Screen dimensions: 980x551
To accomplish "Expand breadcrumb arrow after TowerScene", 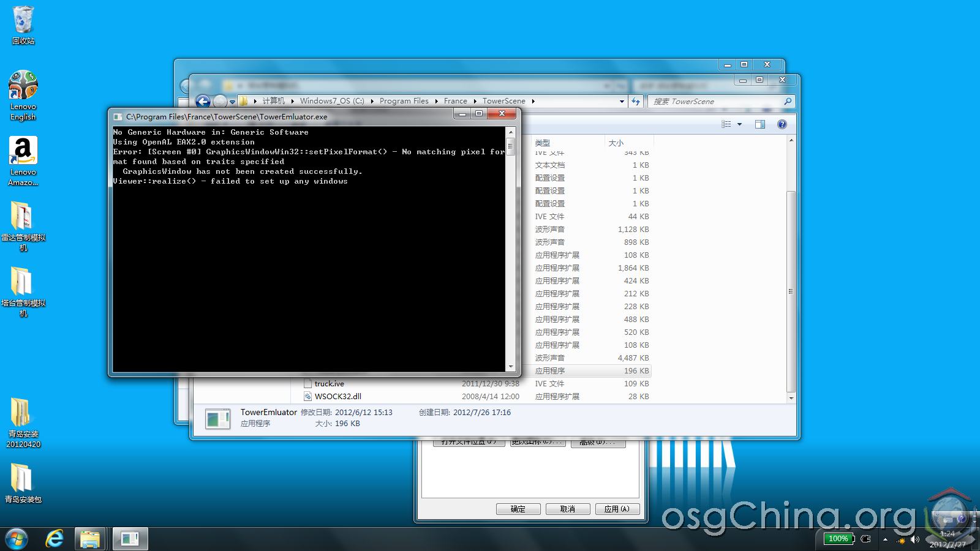I will (x=533, y=101).
